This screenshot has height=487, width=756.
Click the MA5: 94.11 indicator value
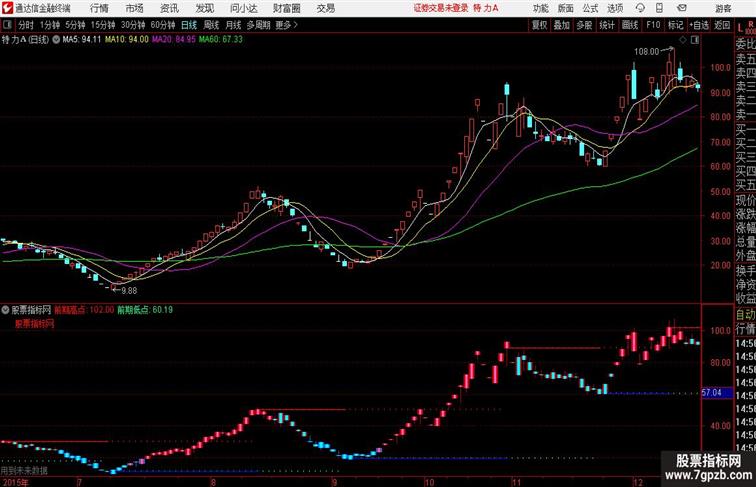[82, 40]
